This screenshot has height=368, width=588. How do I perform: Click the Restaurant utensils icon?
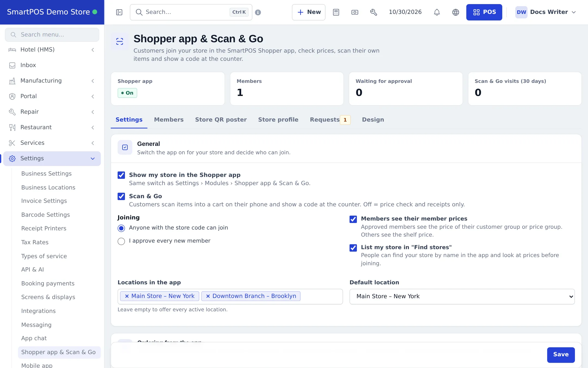tap(12, 127)
